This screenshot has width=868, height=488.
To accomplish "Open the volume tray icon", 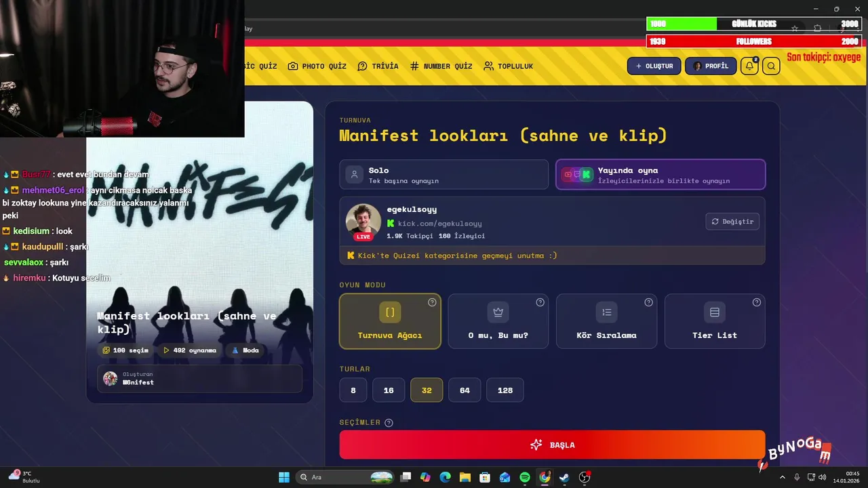I will 823,477.
